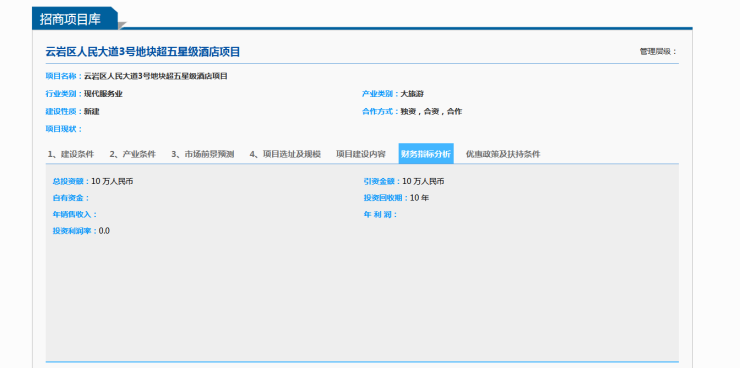Click the 年利润 label
740x368 pixels.
point(380,215)
